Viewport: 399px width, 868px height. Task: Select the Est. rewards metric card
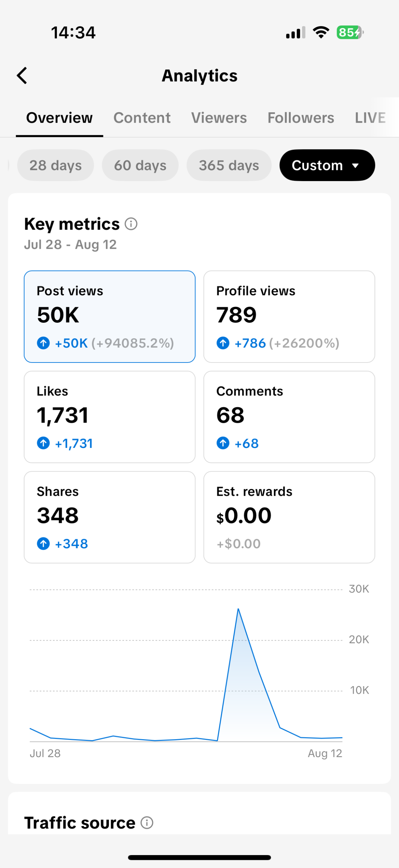coord(289,517)
